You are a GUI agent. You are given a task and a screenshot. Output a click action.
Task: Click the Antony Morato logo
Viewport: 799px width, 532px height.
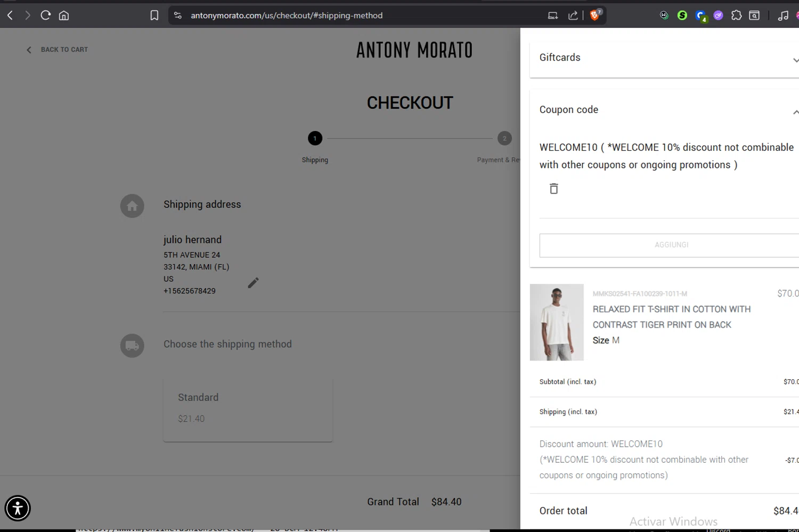point(414,50)
